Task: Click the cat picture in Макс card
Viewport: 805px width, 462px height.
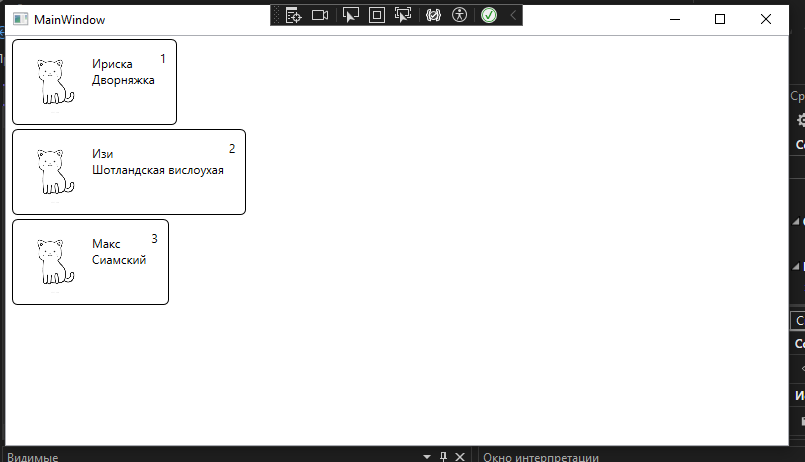Action: tap(54, 261)
